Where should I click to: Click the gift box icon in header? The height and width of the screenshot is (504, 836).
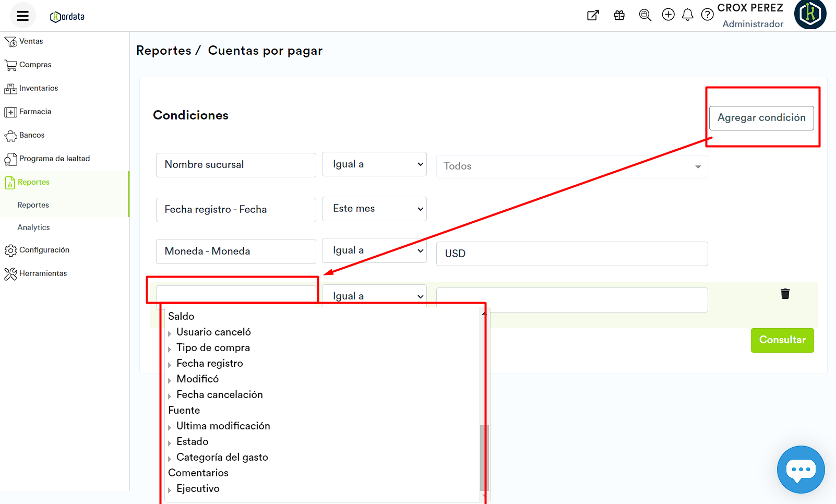pos(619,15)
